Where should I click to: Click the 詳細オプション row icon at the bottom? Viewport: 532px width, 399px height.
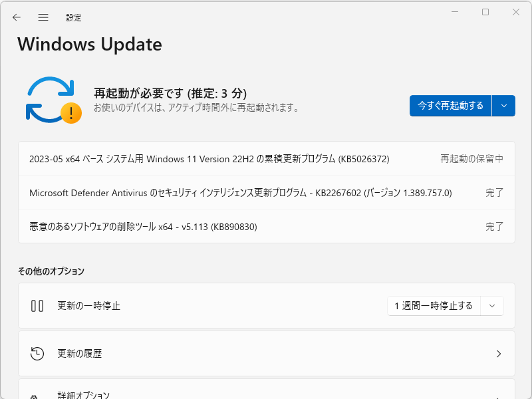(x=35, y=394)
